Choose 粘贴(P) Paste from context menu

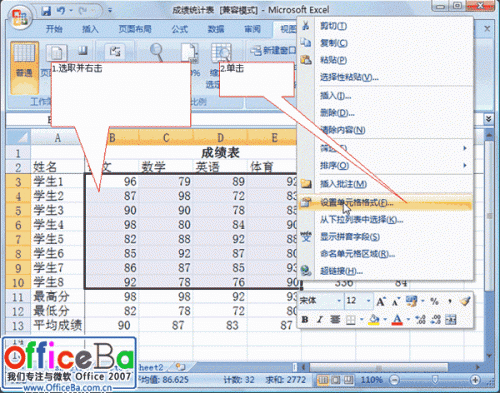tap(385, 60)
